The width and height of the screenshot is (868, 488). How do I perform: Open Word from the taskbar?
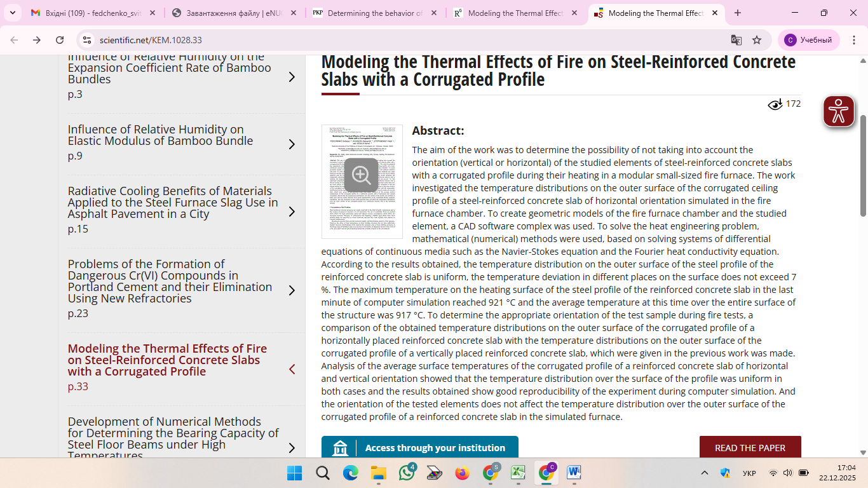[x=574, y=473]
